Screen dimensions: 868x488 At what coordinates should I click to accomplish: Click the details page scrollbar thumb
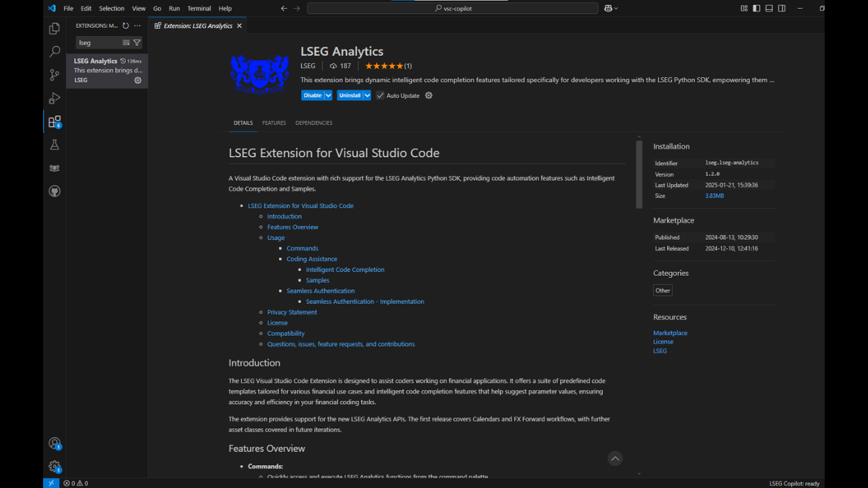(x=639, y=174)
